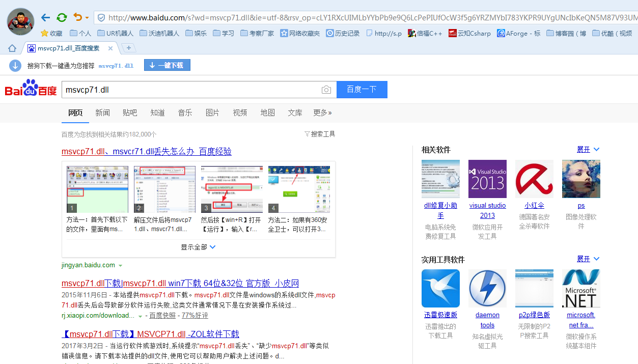The width and height of the screenshot is (638, 364).
Task: Open a new tab with the plus button
Action: tap(129, 48)
